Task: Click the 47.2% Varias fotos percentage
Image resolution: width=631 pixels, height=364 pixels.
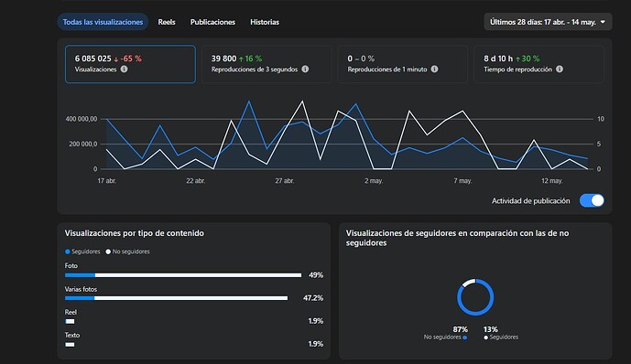Action: click(313, 298)
